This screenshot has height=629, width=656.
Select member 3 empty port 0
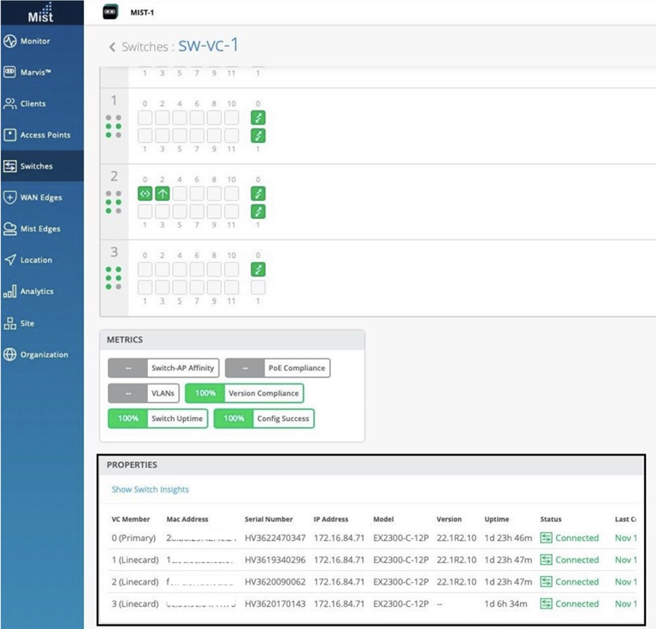pos(145,270)
